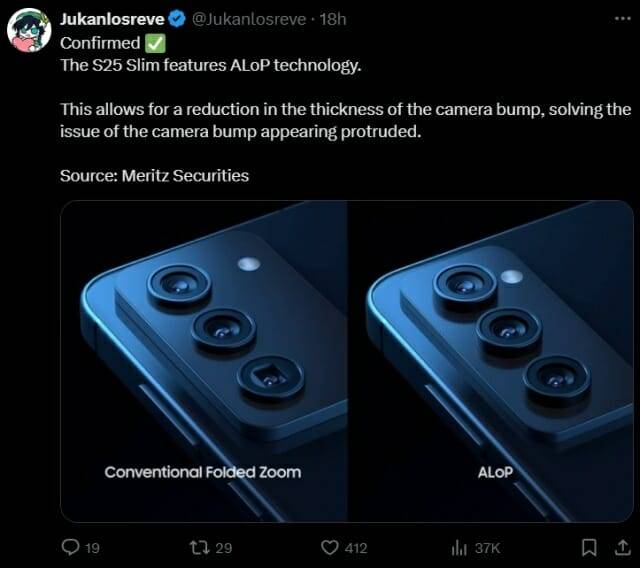
Task: Click the Jukanlosreve display name
Action: pyautogui.click(x=112, y=19)
